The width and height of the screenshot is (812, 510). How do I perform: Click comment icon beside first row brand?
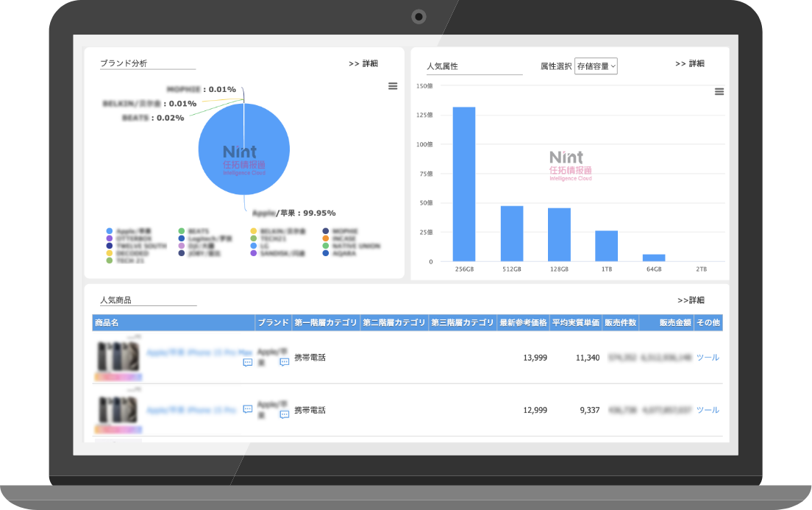[284, 362]
